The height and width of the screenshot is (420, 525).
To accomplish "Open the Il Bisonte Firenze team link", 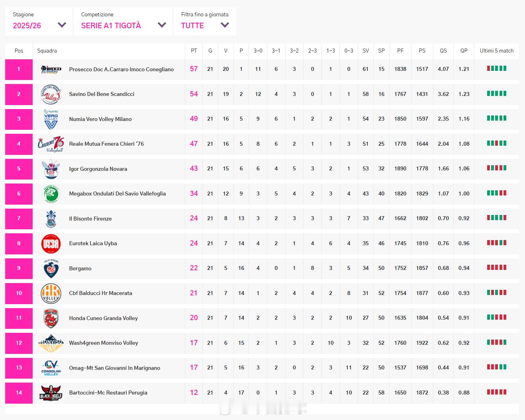I will pos(90,219).
